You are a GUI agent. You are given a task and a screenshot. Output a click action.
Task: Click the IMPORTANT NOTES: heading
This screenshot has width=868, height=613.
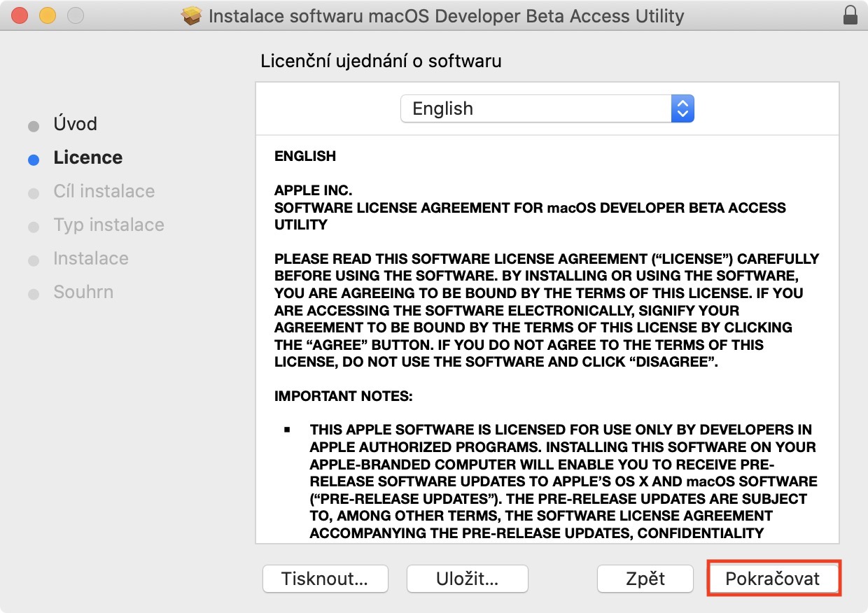coord(344,397)
